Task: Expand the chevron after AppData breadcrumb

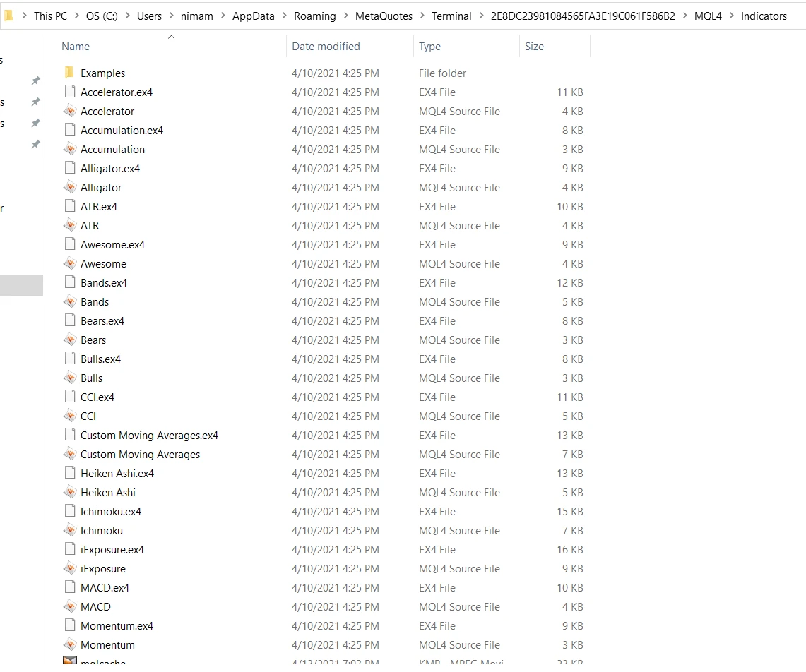Action: [x=285, y=16]
